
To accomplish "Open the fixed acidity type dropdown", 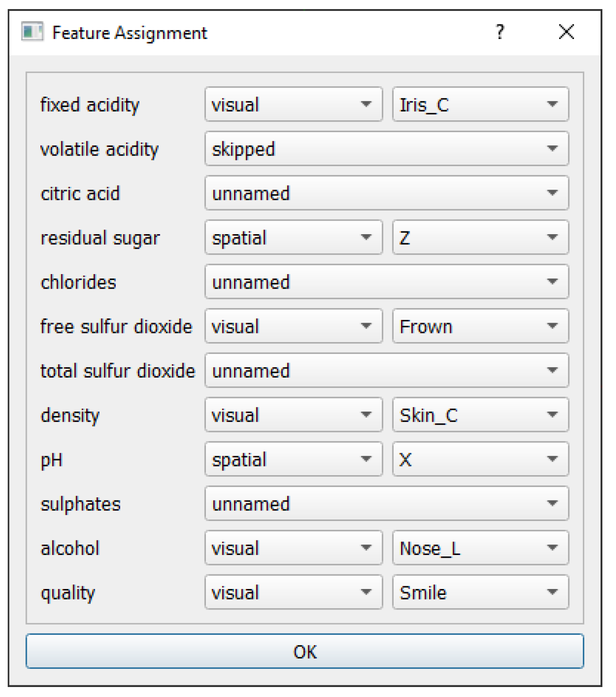I will pyautogui.click(x=293, y=104).
